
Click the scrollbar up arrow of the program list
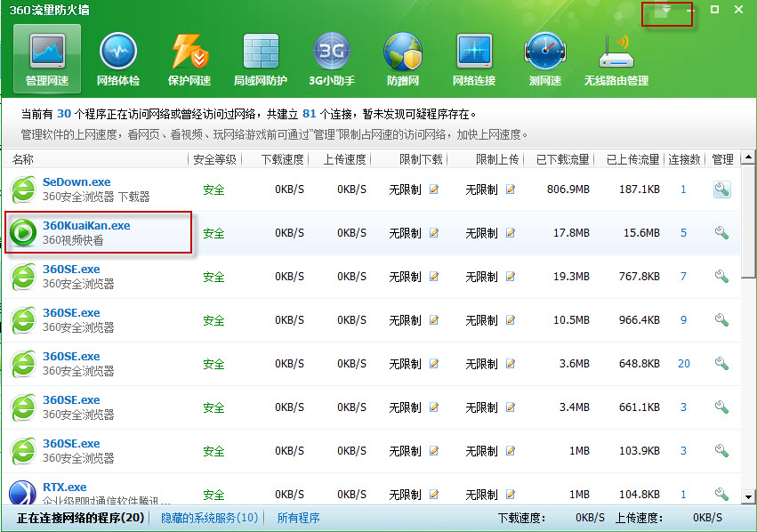click(748, 157)
